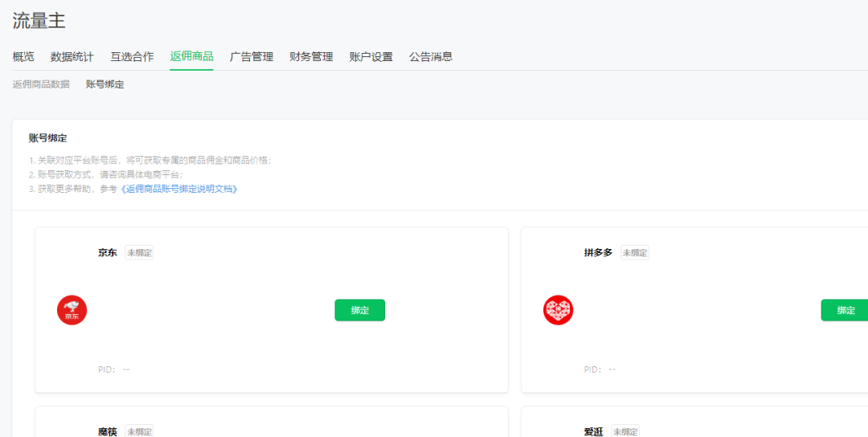
Task: Open the 广告管理 tab
Action: (x=252, y=57)
